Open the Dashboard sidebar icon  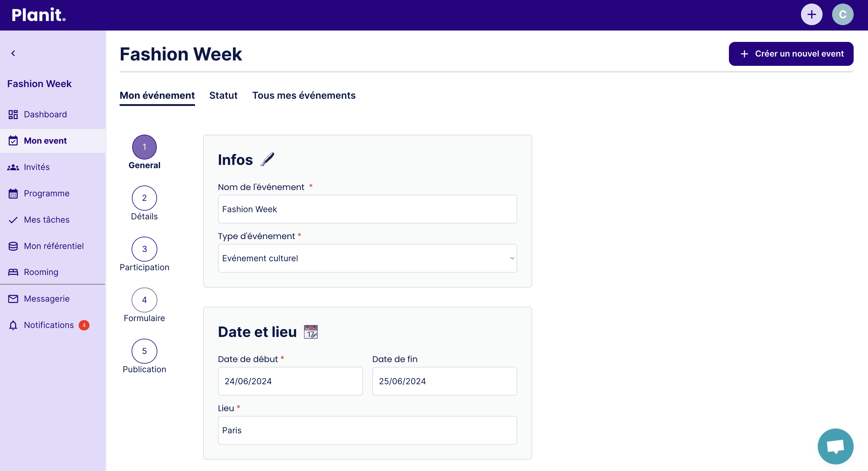tap(13, 114)
